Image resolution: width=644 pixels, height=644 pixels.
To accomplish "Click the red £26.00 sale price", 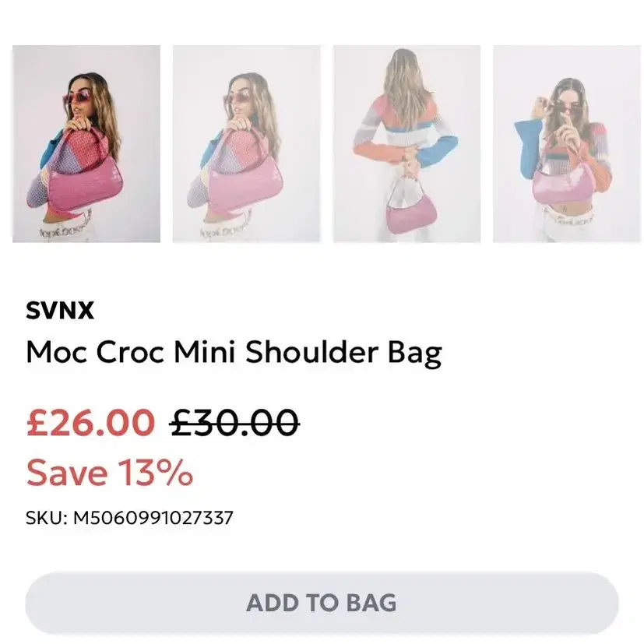I will 91,422.
